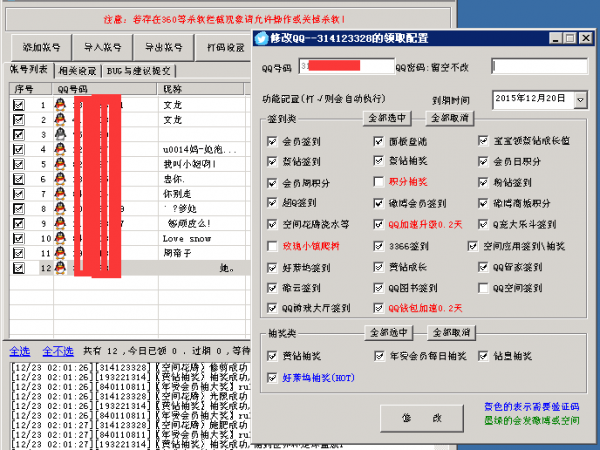Click the penguin icon in account row 1
The height and width of the screenshot is (450, 600).
[x=60, y=104]
